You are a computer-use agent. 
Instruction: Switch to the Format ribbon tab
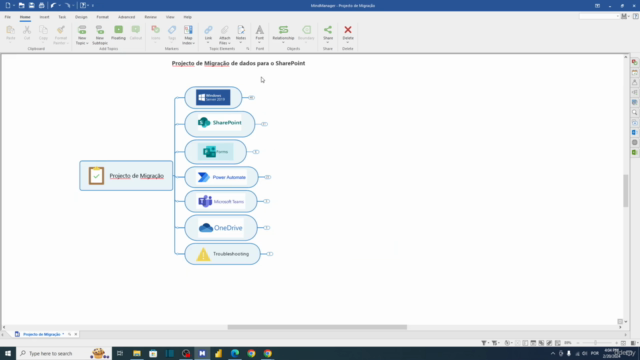tap(102, 17)
